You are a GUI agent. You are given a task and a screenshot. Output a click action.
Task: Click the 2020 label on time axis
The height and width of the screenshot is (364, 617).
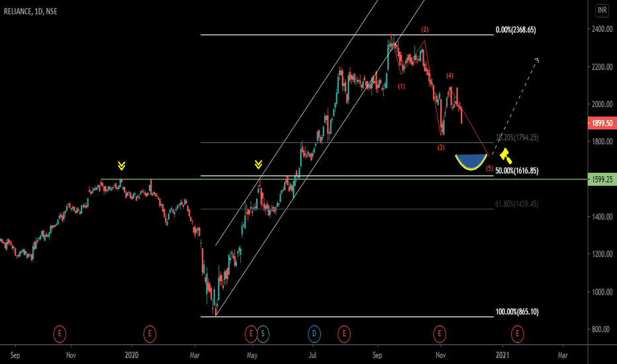pos(132,355)
